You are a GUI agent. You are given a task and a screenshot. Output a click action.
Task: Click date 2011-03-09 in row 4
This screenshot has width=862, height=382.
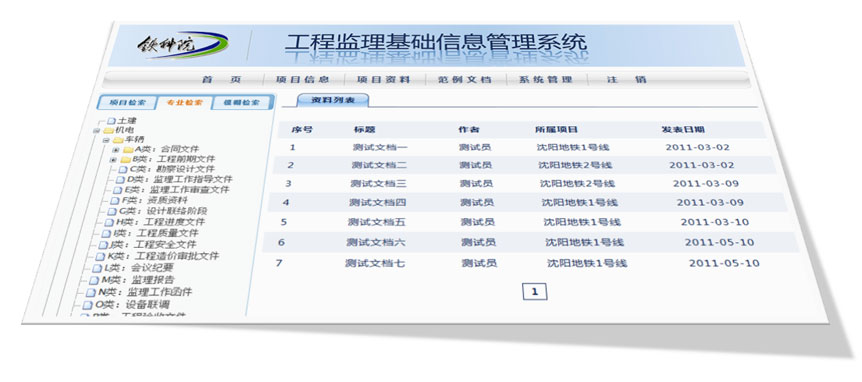click(710, 202)
